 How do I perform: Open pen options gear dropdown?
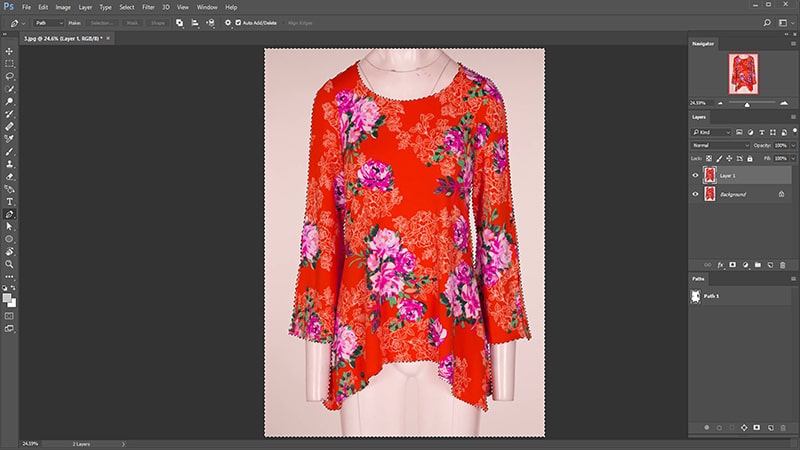pos(228,23)
